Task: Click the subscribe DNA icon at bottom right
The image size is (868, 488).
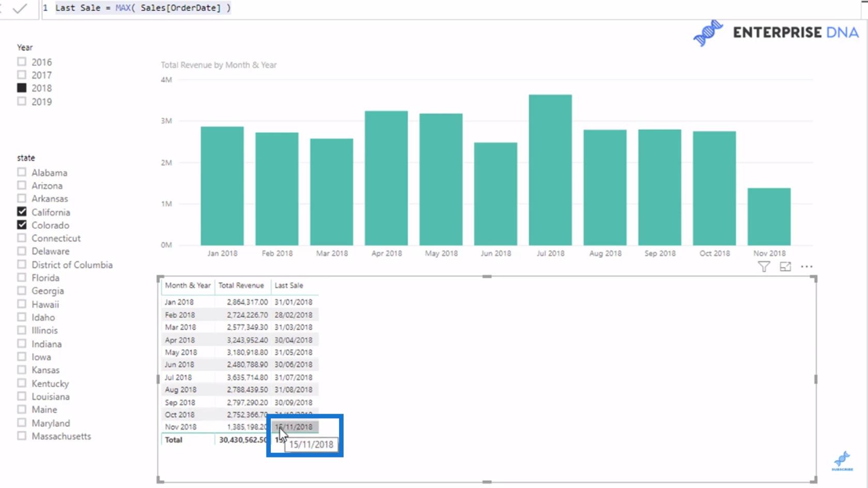Action: [842, 461]
